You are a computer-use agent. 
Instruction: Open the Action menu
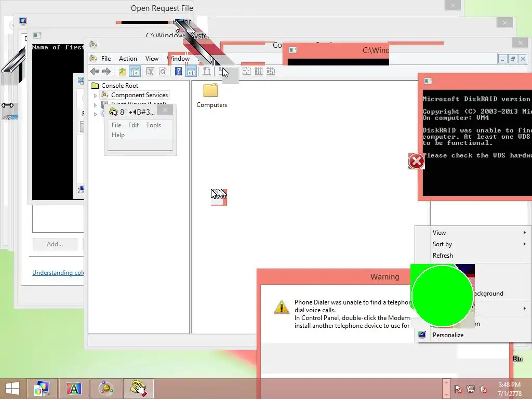pos(128,58)
